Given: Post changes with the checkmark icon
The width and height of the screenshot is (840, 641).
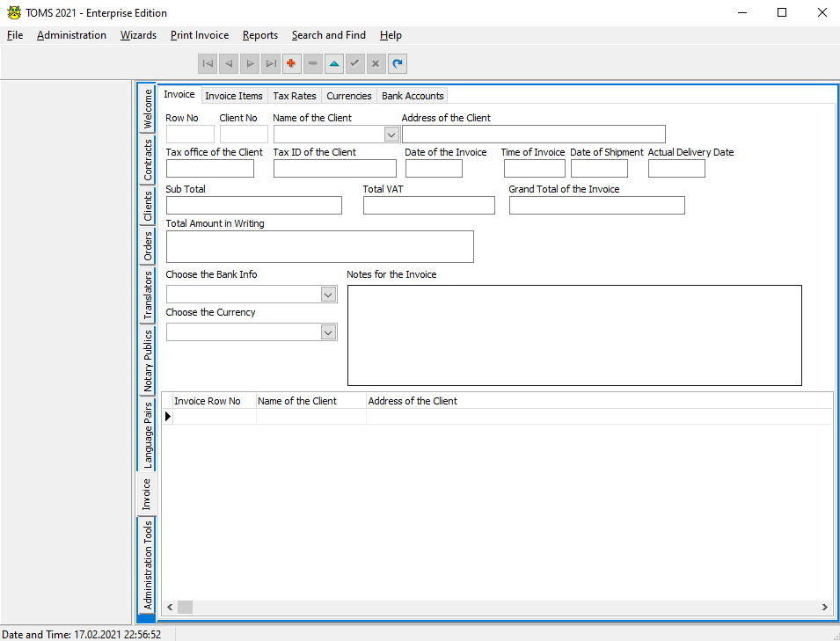Looking at the screenshot, I should click(354, 63).
